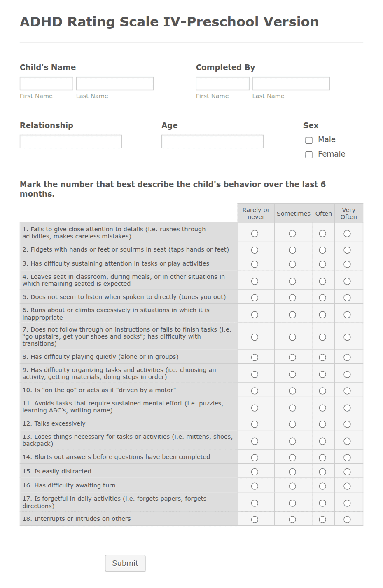
Task: Click the child's First Name field
Action: 46,83
